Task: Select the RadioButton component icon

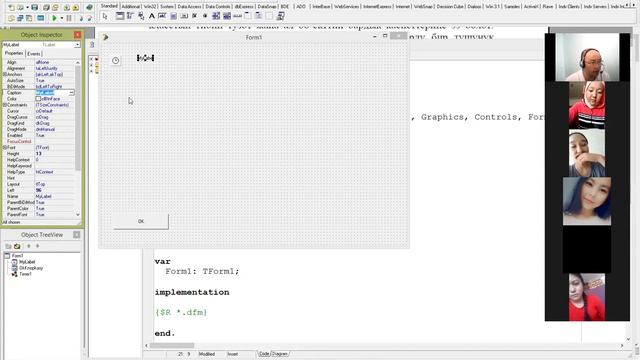Action: tap(205, 16)
